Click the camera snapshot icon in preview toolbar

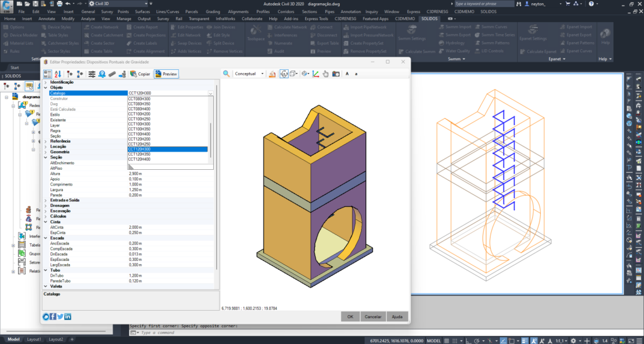pos(336,74)
